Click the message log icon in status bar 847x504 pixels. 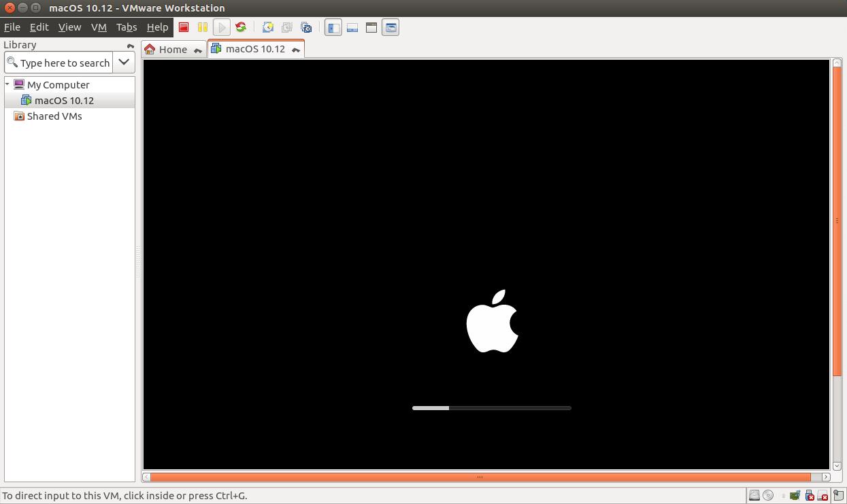click(839, 495)
